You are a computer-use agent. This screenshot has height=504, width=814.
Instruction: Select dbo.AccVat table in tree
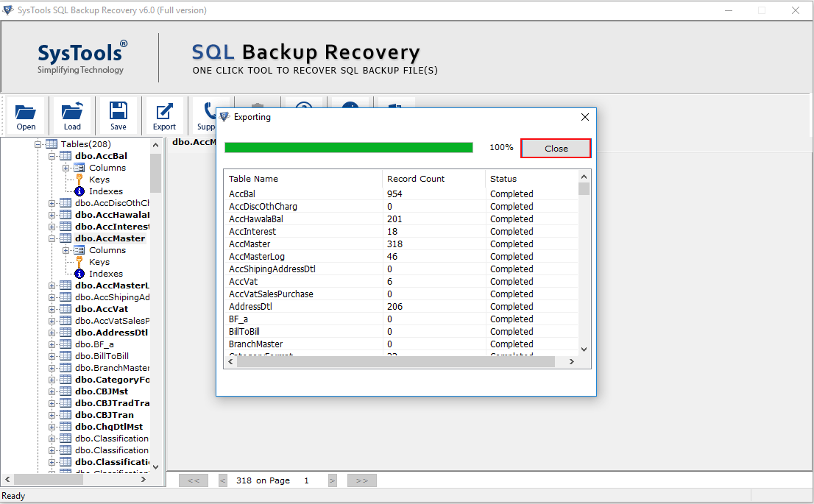click(x=102, y=309)
